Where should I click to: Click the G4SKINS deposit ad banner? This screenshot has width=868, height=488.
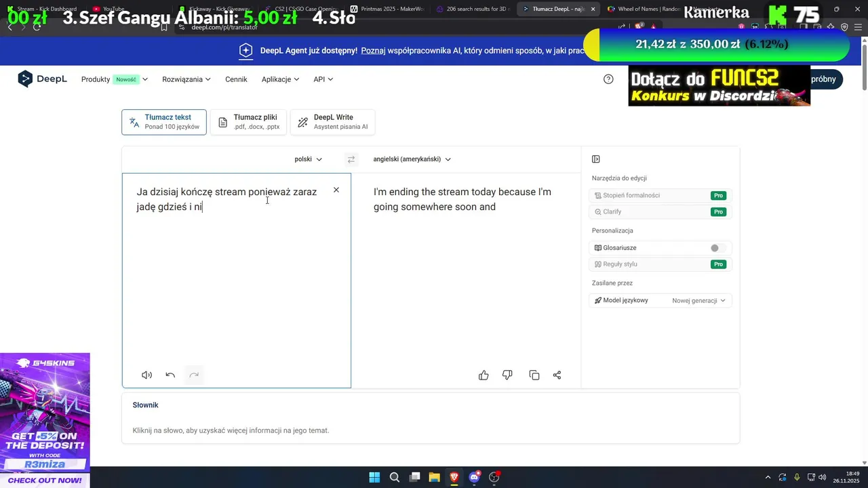[45, 420]
